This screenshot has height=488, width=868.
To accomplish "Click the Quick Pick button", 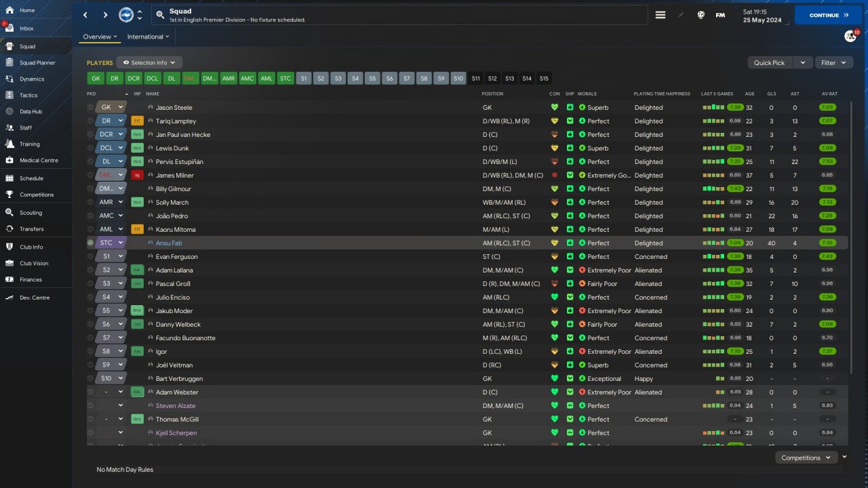I will [770, 62].
